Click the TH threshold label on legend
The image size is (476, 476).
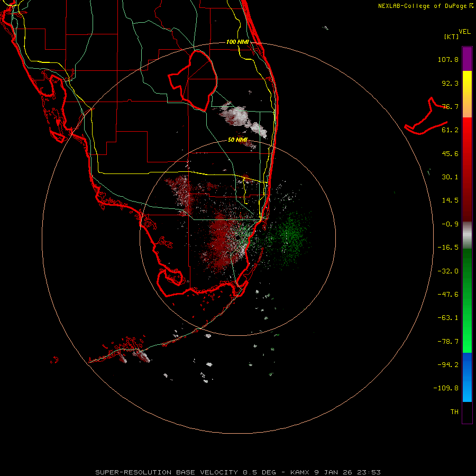point(454,412)
